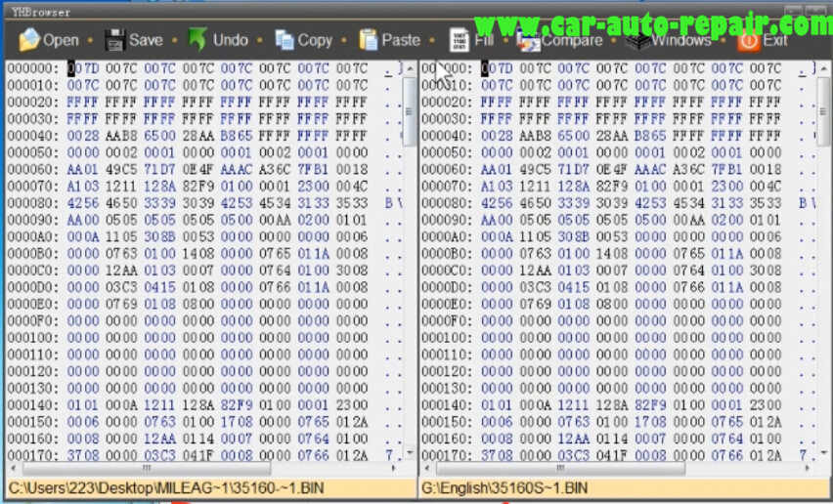The height and width of the screenshot is (504, 833).
Task: Select hex value 49C5 in the left pane
Action: 121,170
